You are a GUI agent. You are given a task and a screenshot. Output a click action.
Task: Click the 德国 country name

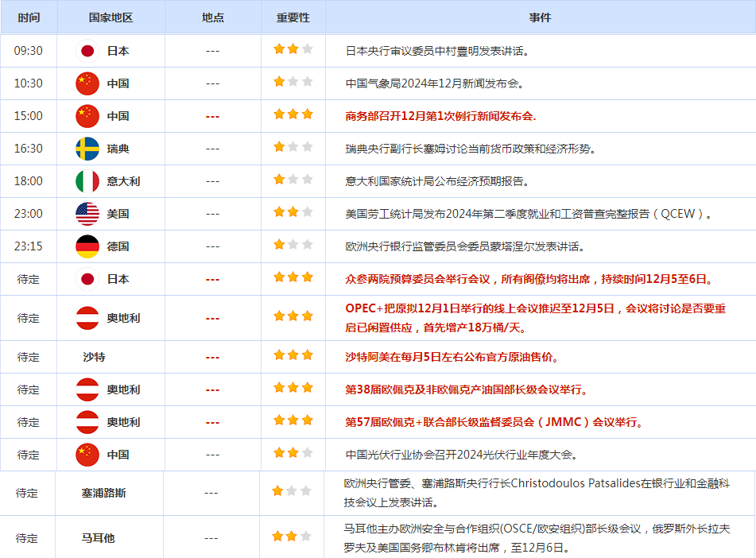tap(118, 246)
